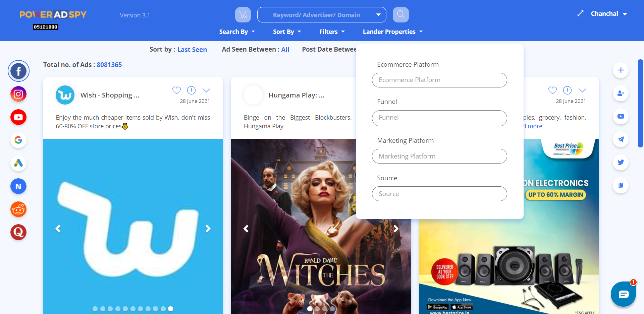Select the Native ads platform icon
Viewport: 644px width, 314px height.
click(x=18, y=186)
